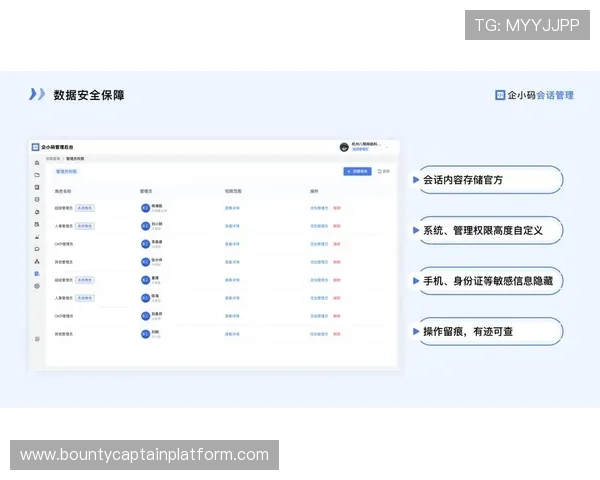Click the 企小码会话管理 logo at top right

534,95
